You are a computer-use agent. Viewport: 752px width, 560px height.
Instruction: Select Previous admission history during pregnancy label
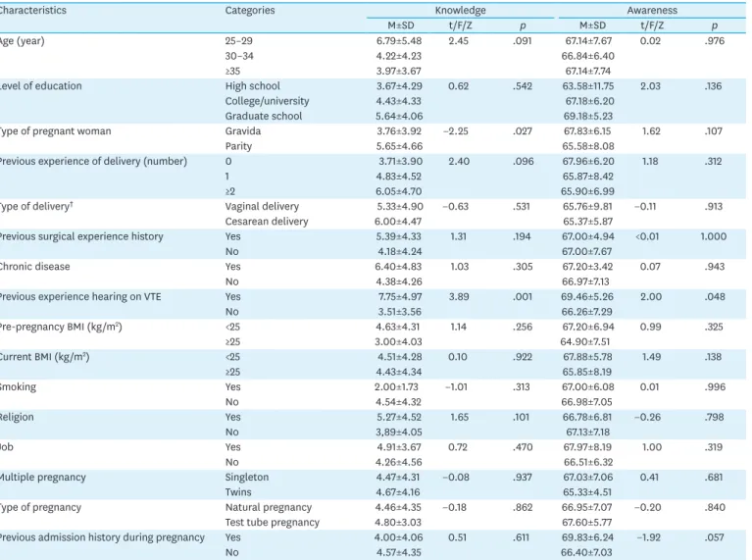coord(102,537)
